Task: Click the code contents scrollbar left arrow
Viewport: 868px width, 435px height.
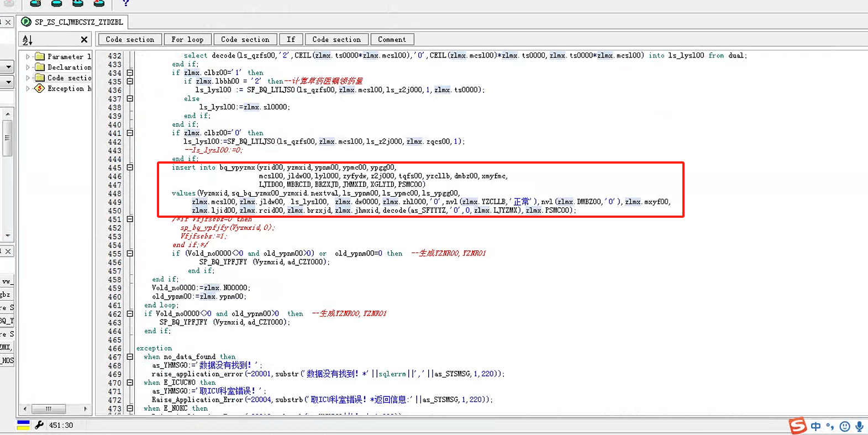Action: click(x=25, y=409)
